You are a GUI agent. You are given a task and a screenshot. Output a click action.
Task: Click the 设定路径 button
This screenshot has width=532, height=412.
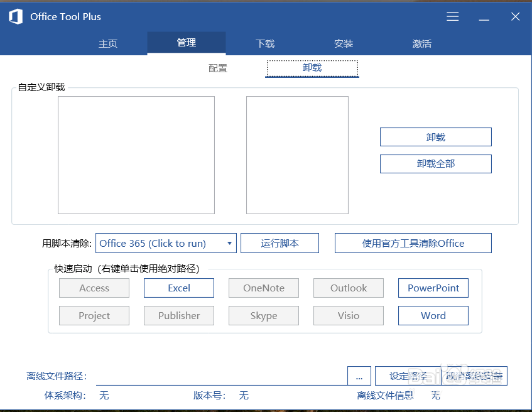click(x=408, y=376)
